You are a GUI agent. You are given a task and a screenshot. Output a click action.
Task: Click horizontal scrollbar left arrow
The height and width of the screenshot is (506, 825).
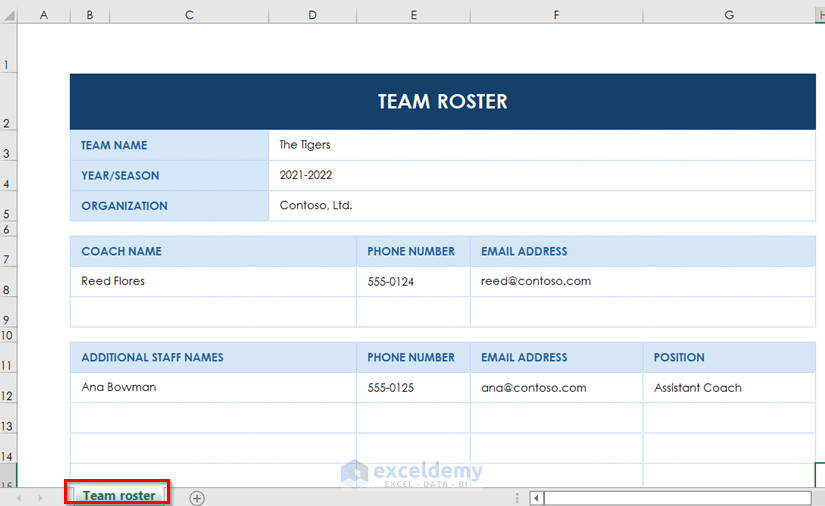tap(536, 498)
